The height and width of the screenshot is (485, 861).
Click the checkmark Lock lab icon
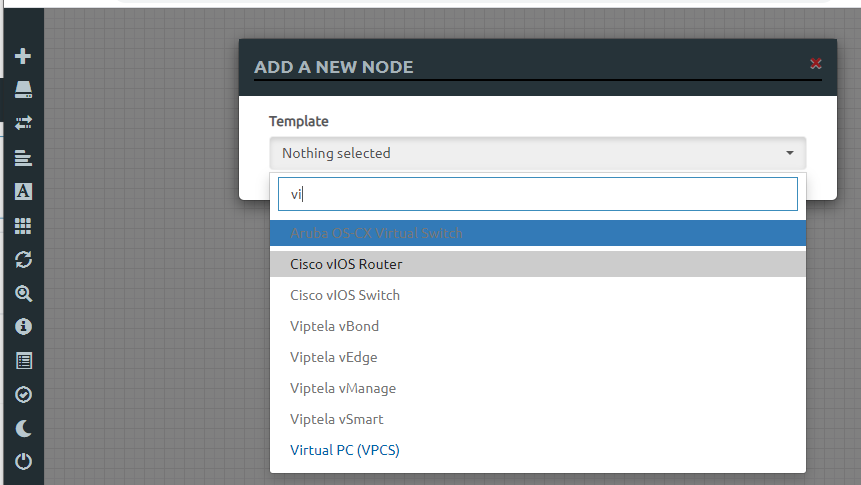[23, 394]
